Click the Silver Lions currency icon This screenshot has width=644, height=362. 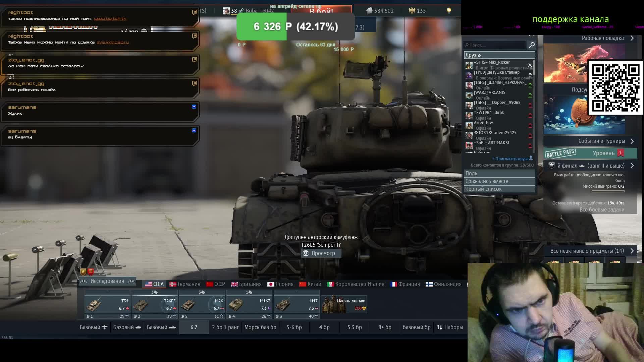(369, 11)
